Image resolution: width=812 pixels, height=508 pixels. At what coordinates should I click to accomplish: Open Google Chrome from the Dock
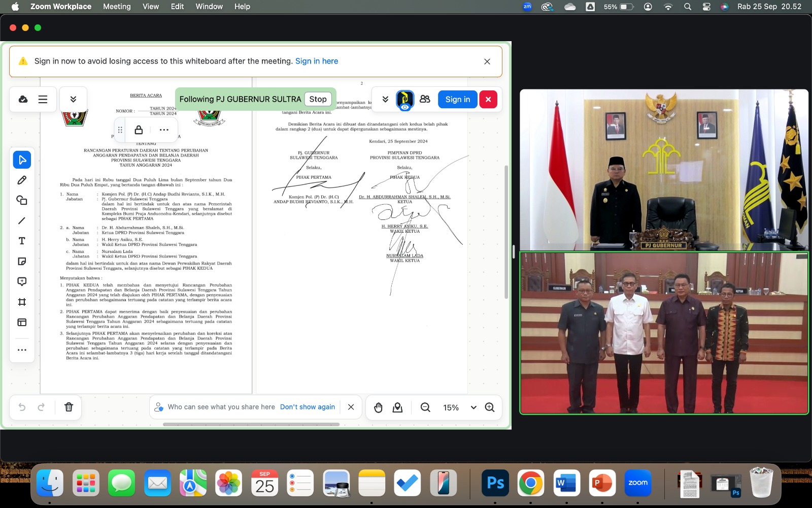pyautogui.click(x=531, y=483)
